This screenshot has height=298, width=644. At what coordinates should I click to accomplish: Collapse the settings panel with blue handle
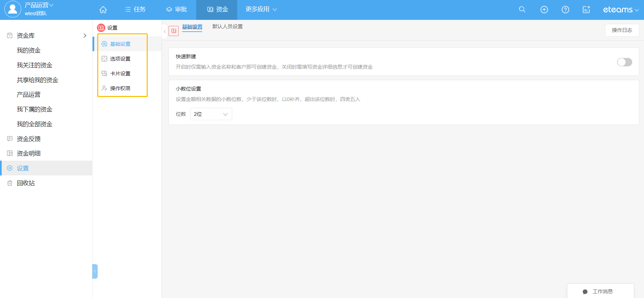click(95, 271)
